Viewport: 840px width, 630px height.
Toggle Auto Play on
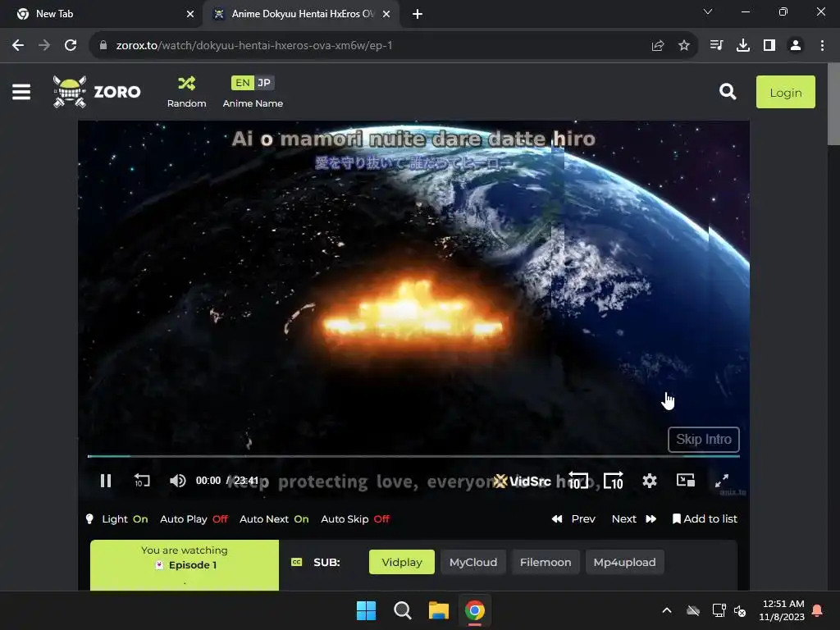tap(194, 519)
